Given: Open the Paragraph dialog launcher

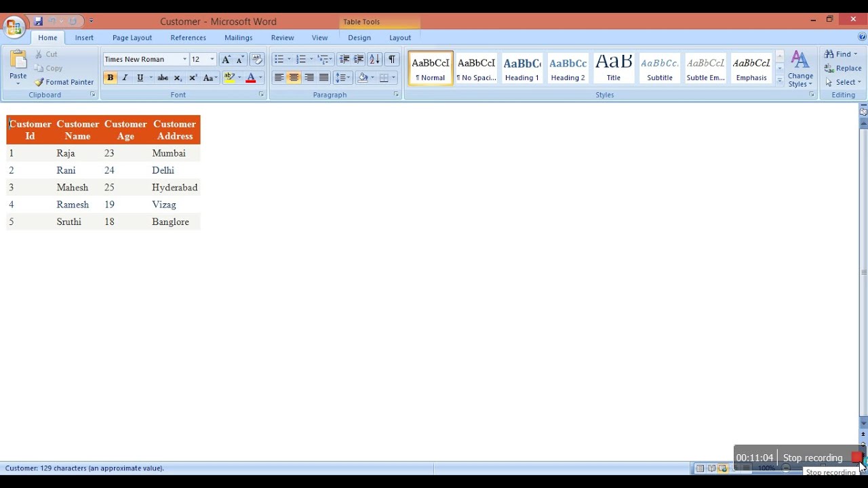Looking at the screenshot, I should coord(397,95).
